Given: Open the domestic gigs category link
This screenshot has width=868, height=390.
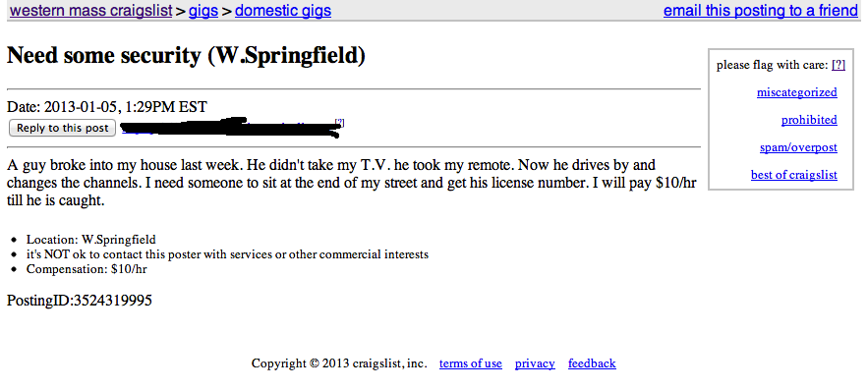Looking at the screenshot, I should (283, 11).
